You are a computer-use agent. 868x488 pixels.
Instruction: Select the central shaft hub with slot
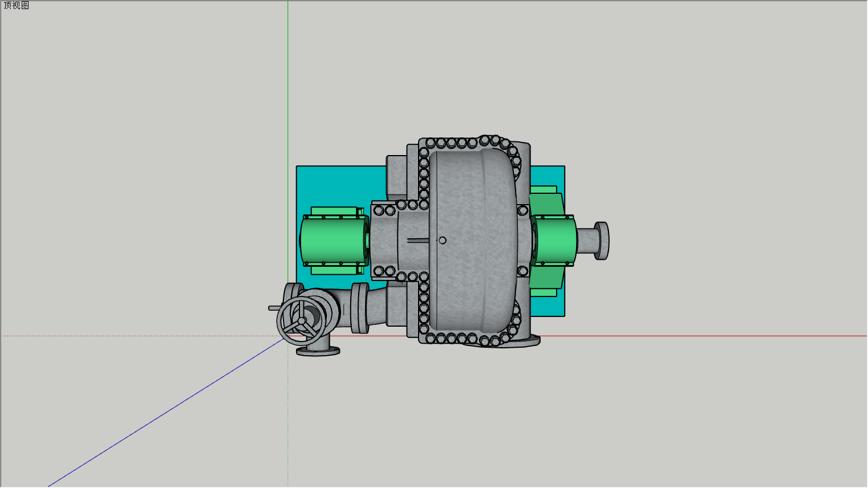(412, 241)
